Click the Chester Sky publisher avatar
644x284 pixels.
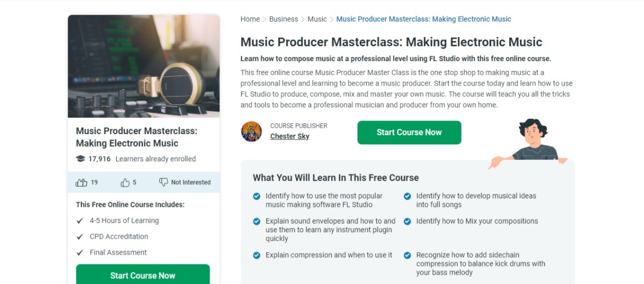tap(252, 132)
